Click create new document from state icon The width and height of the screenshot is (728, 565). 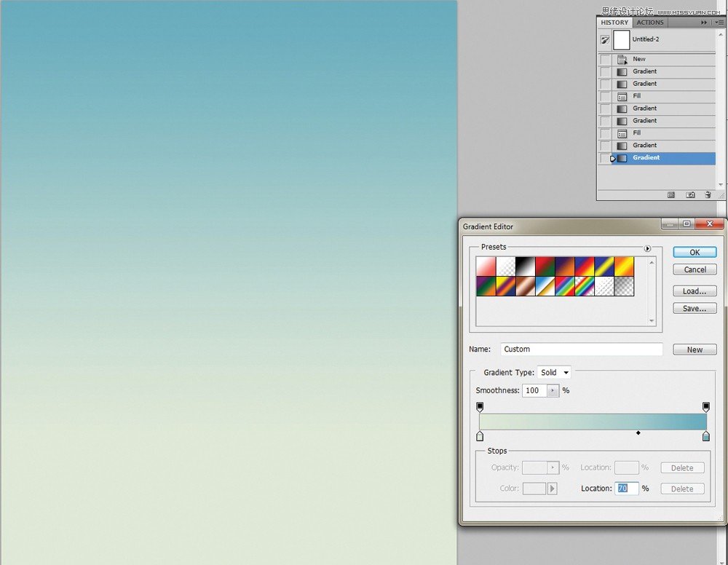(x=671, y=195)
